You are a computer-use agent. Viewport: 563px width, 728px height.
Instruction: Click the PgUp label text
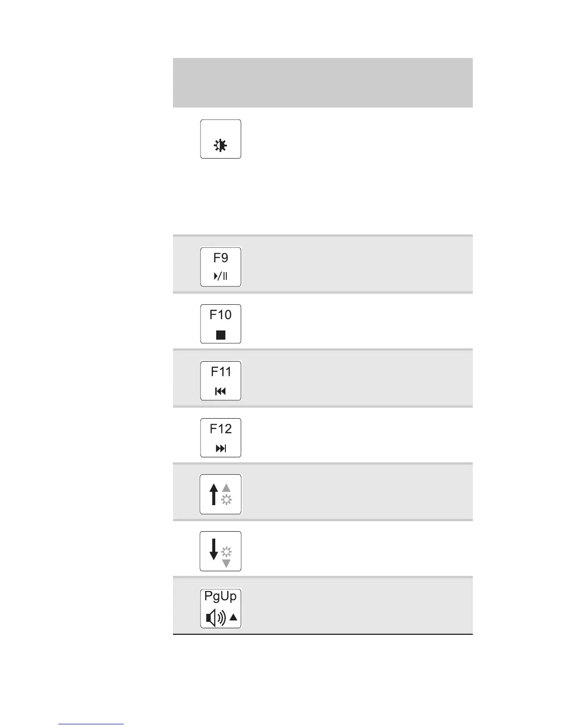(x=221, y=596)
